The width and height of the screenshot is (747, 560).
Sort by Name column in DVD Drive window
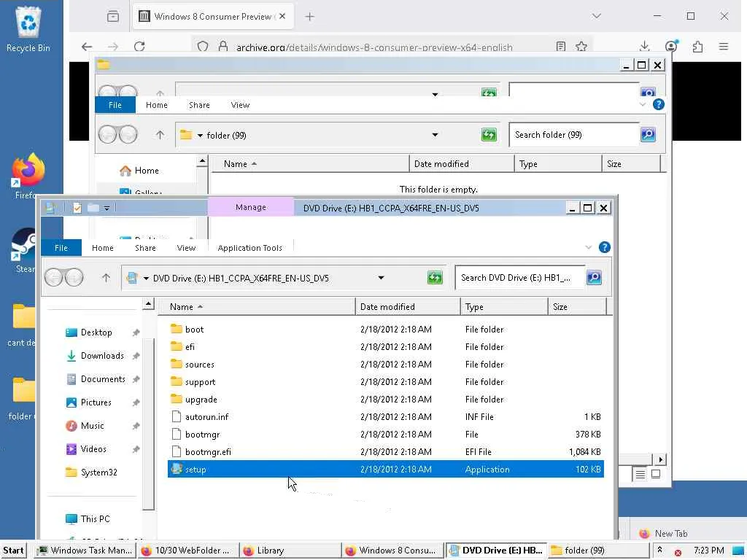tap(258, 307)
